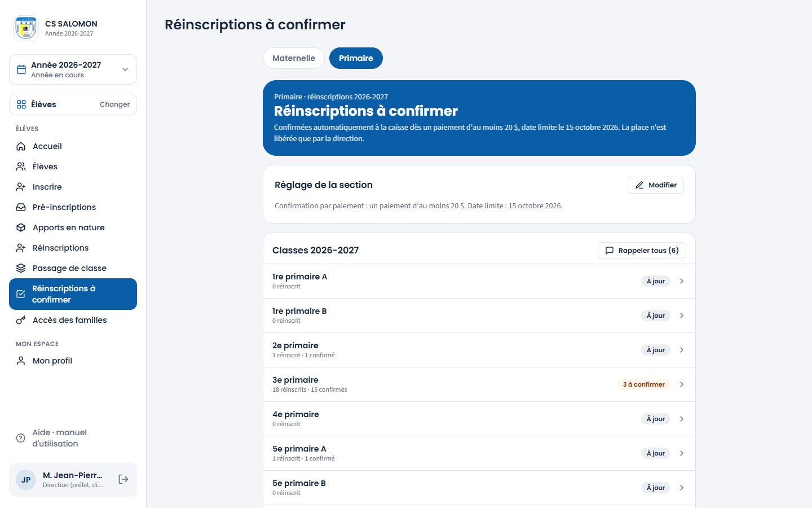The image size is (812, 508).
Task: Open Accès des familles menu item
Action: [73, 320]
